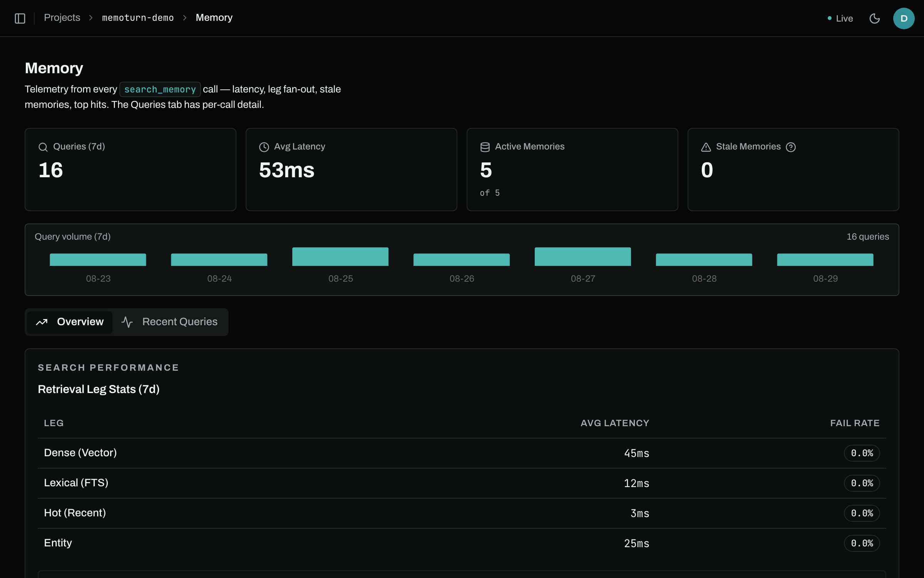Click the 'of 5' active memories text
Image resolution: width=924 pixels, height=578 pixels.
[x=490, y=193]
